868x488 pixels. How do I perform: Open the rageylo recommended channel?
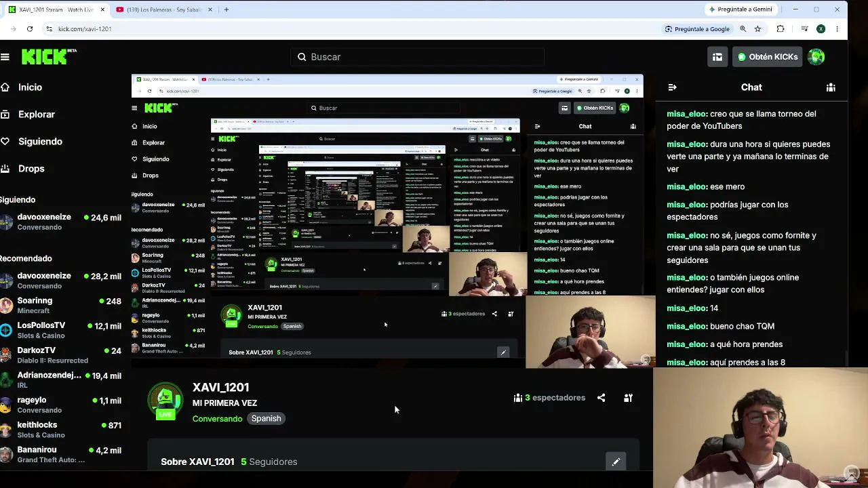[61, 405]
